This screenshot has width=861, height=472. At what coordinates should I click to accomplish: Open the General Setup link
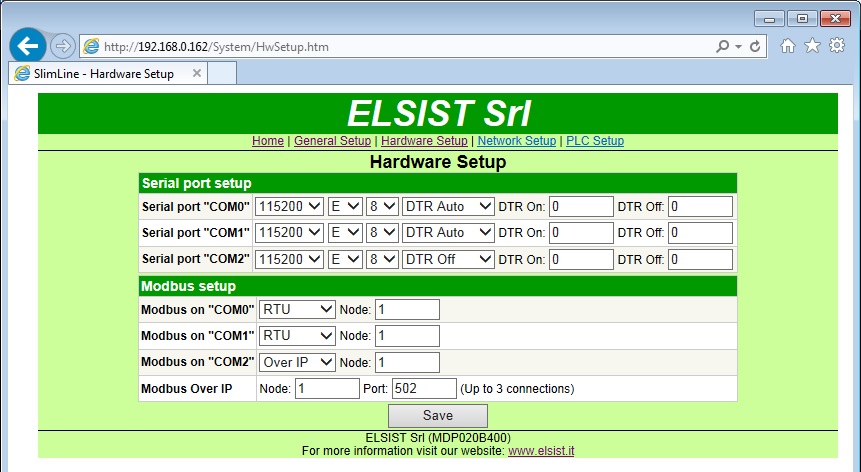tap(332, 141)
